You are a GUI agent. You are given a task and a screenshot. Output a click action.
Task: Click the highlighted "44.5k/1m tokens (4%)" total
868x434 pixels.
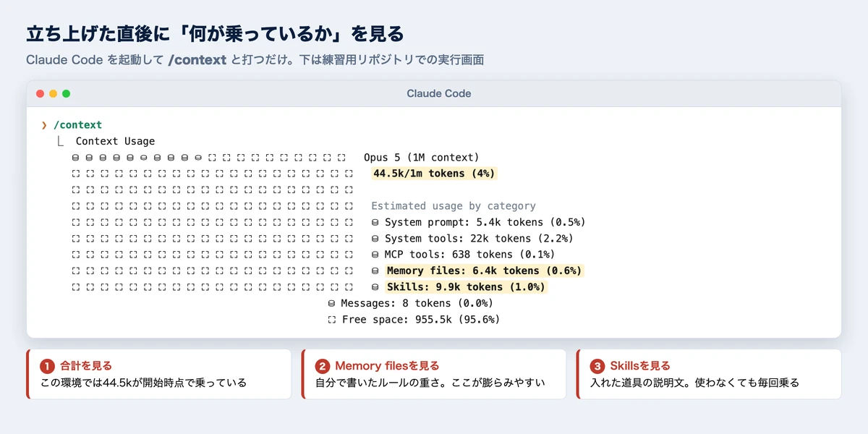click(x=434, y=174)
